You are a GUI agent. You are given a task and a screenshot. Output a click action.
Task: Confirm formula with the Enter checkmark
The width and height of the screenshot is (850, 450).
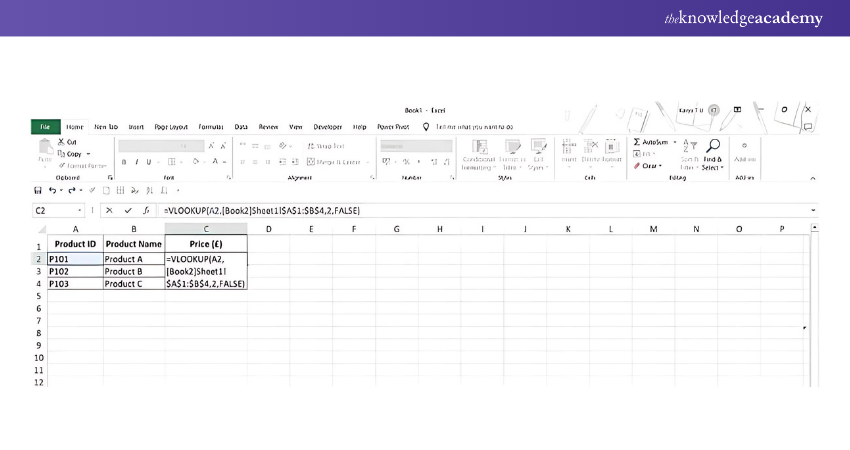[x=128, y=211]
